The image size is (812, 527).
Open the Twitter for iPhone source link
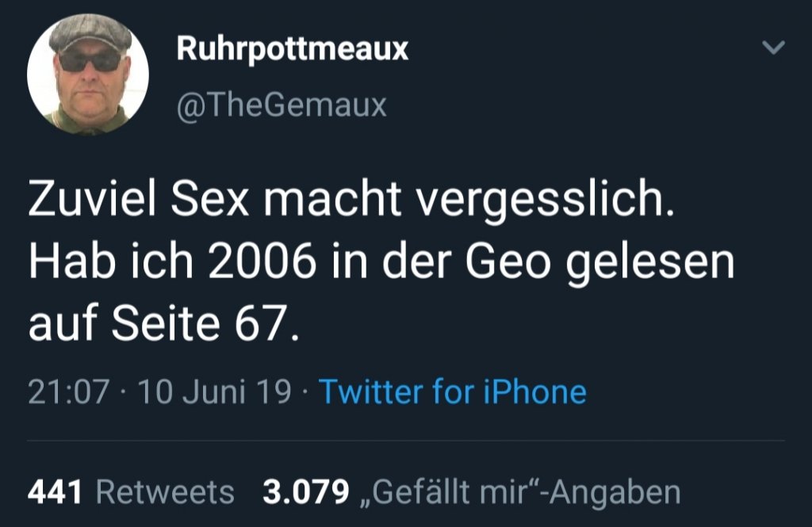pos(452,391)
